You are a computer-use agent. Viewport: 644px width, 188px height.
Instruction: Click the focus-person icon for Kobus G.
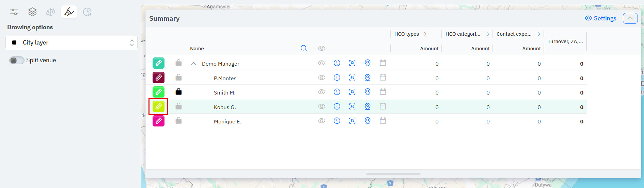pos(352,106)
